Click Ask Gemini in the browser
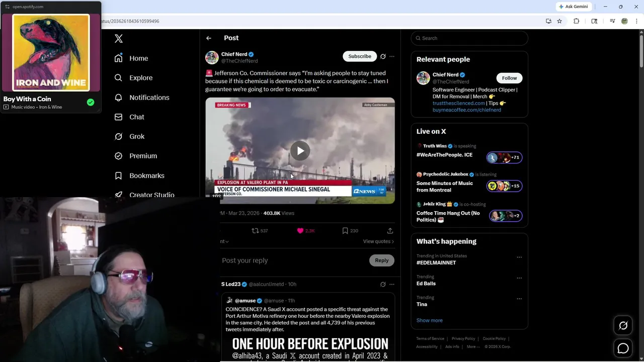 [574, 7]
